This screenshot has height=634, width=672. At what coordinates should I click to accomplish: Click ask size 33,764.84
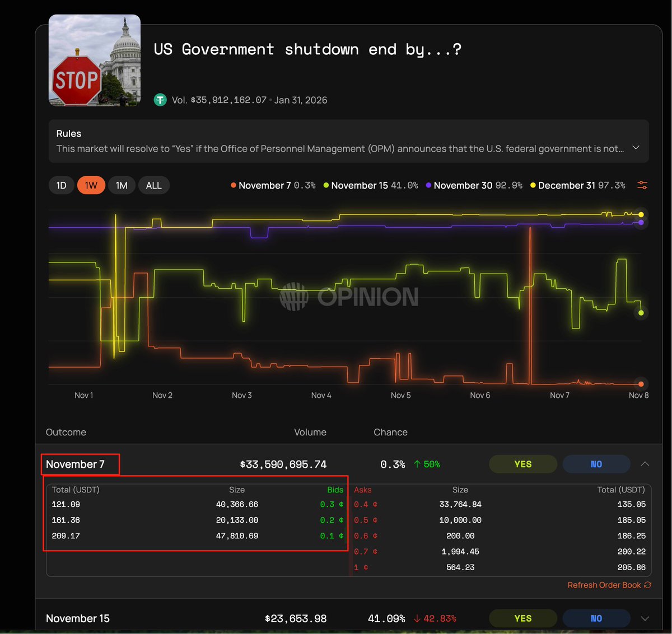pyautogui.click(x=460, y=504)
